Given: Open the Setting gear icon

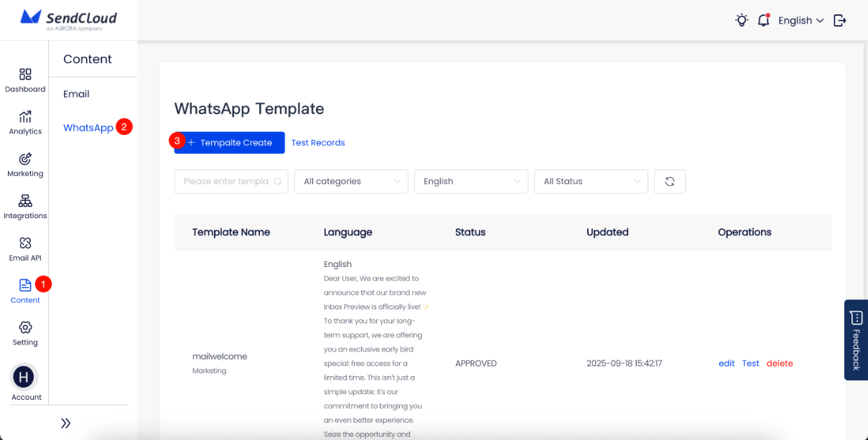Looking at the screenshot, I should [x=25, y=327].
